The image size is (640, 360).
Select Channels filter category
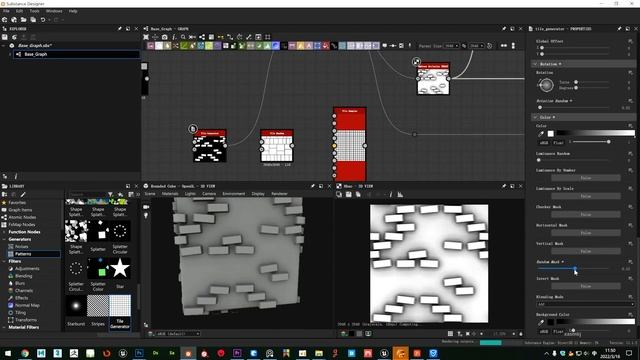[x=24, y=291]
